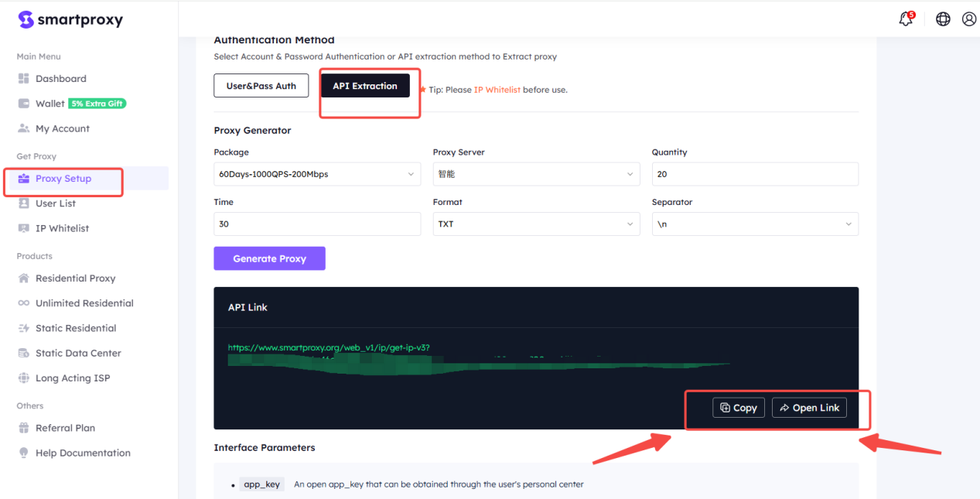This screenshot has width=980, height=499.
Task: Click the My Account people icon
Action: point(23,128)
